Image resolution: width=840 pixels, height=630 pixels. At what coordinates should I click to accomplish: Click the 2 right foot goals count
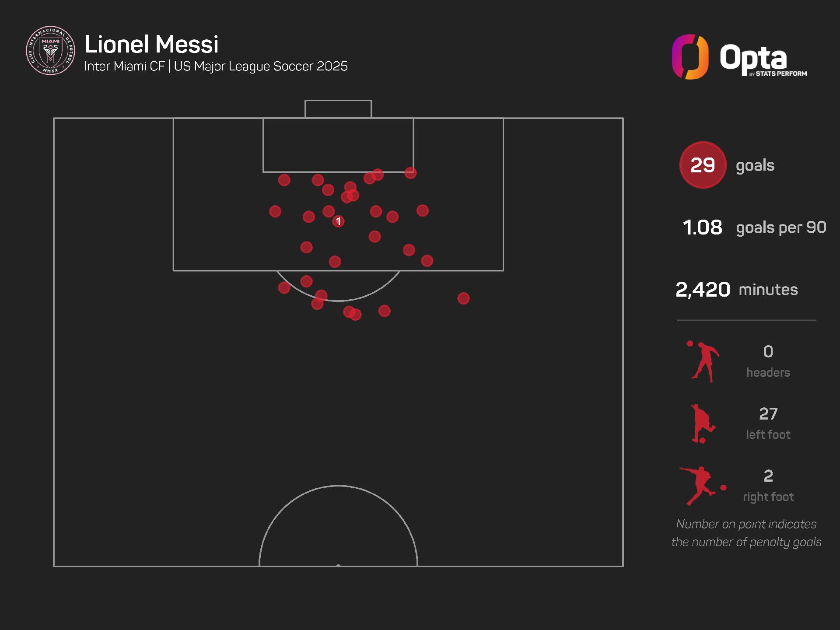768,476
